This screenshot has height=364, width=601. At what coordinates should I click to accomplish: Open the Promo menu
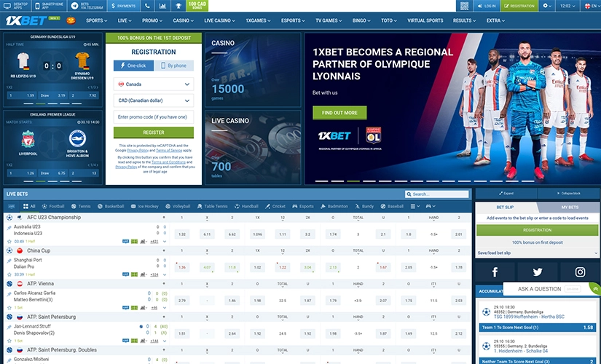pos(152,20)
